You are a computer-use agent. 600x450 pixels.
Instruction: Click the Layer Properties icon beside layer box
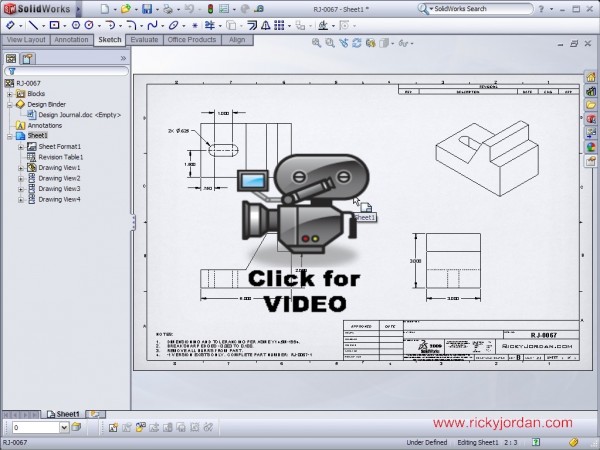[x=75, y=427]
